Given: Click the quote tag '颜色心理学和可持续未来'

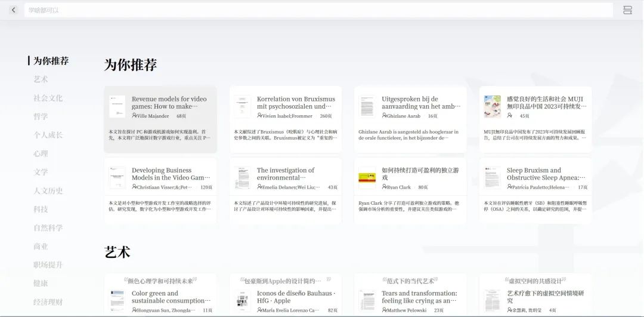Looking at the screenshot, I should click(160, 281).
